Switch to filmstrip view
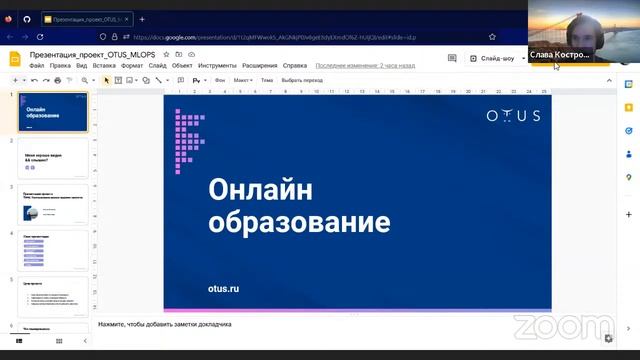The height and width of the screenshot is (360, 640). [x=19, y=341]
